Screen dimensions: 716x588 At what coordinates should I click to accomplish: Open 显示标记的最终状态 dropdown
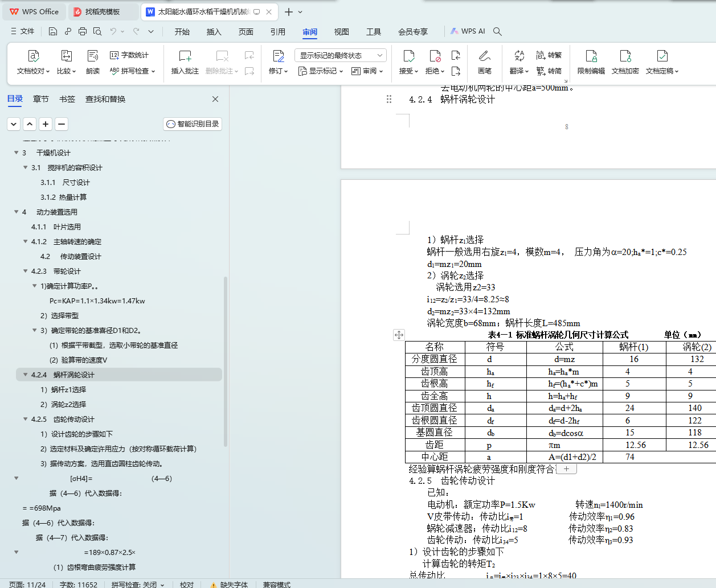pos(341,55)
